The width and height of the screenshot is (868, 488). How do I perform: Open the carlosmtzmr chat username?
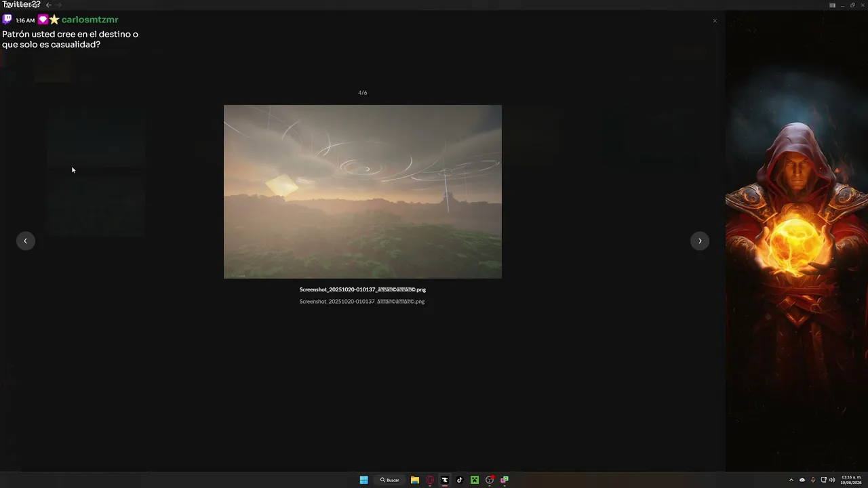(x=90, y=20)
